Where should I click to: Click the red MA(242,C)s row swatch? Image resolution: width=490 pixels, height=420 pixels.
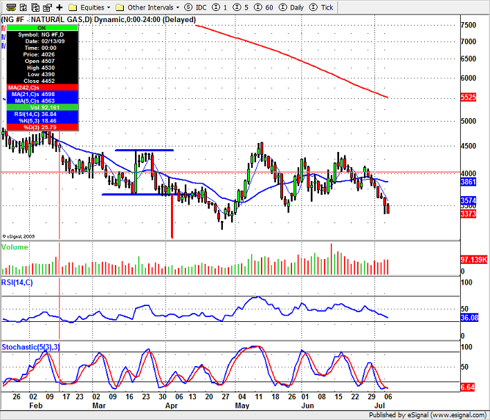[x=42, y=88]
